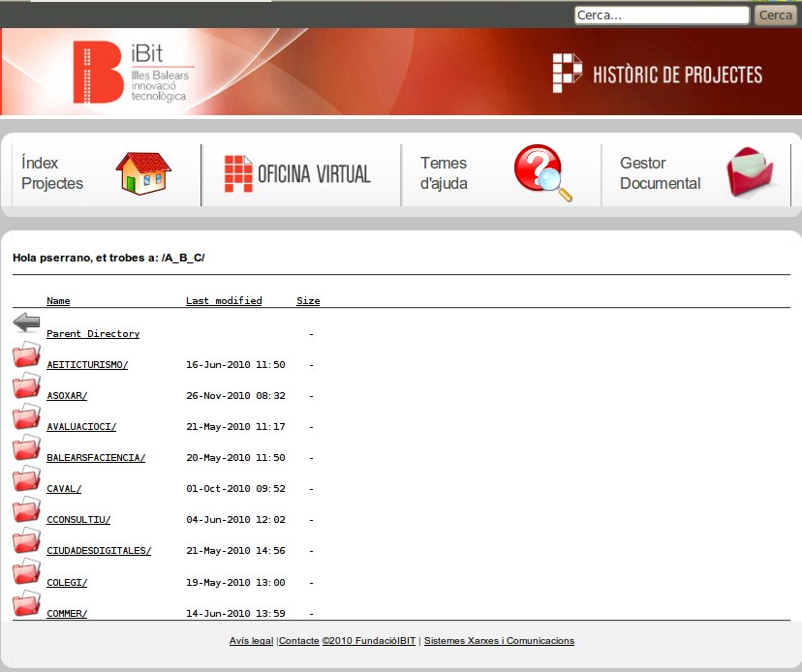802x672 pixels.
Task: Click the date 21-May-2010 11:17
Action: 235,426
